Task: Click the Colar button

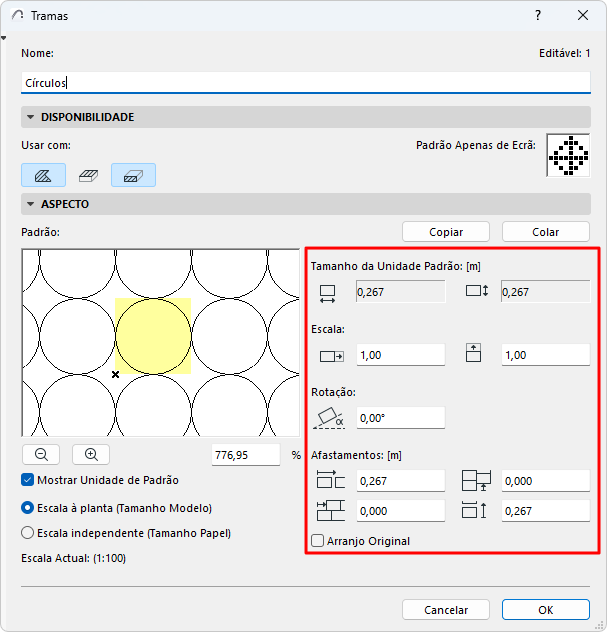Action: point(546,232)
